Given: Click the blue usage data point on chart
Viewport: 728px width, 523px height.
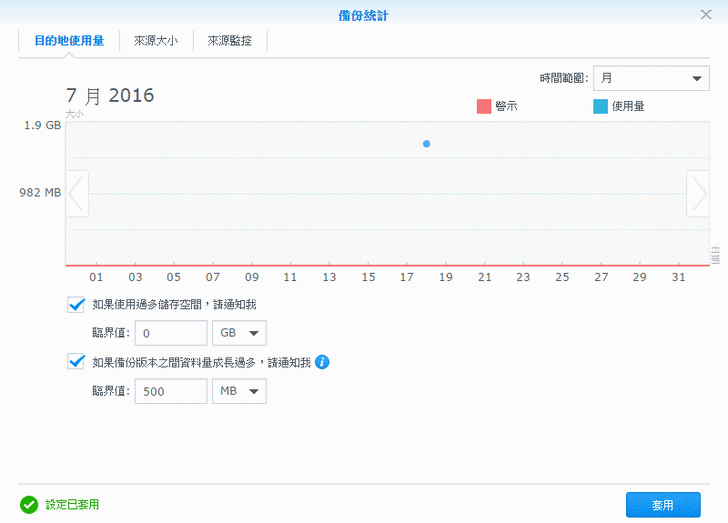Looking at the screenshot, I should click(426, 144).
